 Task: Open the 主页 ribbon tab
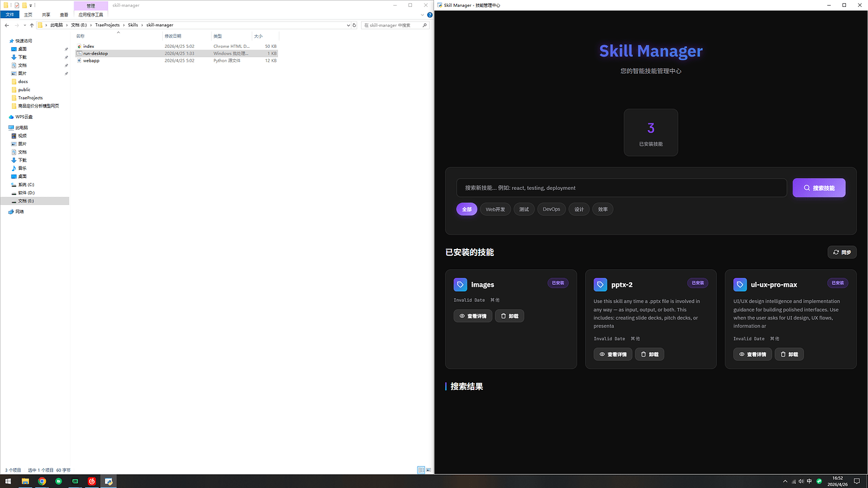click(28, 14)
